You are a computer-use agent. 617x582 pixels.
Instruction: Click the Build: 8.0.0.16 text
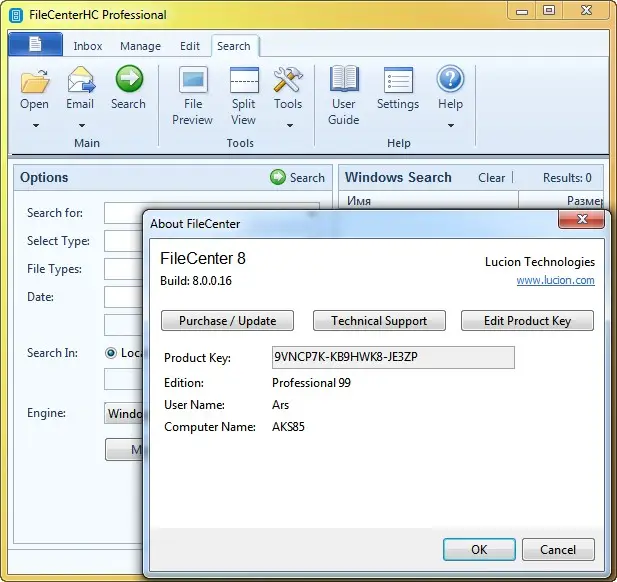(x=196, y=281)
